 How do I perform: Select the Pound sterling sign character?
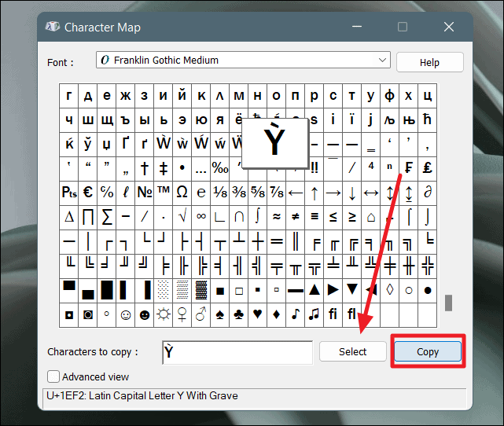tap(427, 168)
